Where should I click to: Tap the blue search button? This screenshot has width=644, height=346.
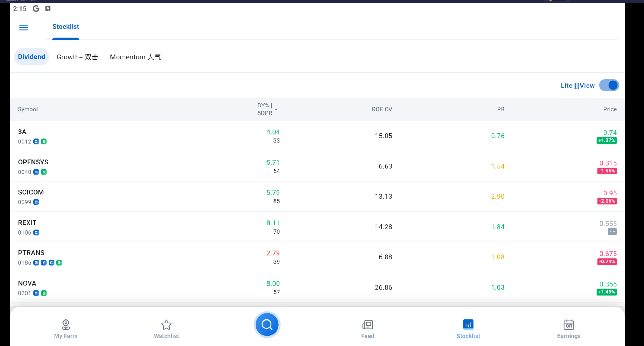pyautogui.click(x=267, y=324)
